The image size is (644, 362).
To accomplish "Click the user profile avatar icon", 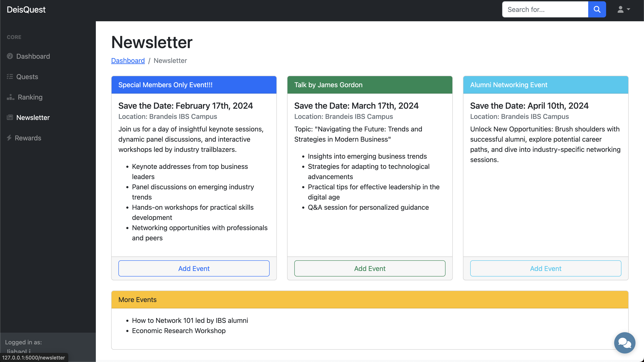I will [x=620, y=10].
